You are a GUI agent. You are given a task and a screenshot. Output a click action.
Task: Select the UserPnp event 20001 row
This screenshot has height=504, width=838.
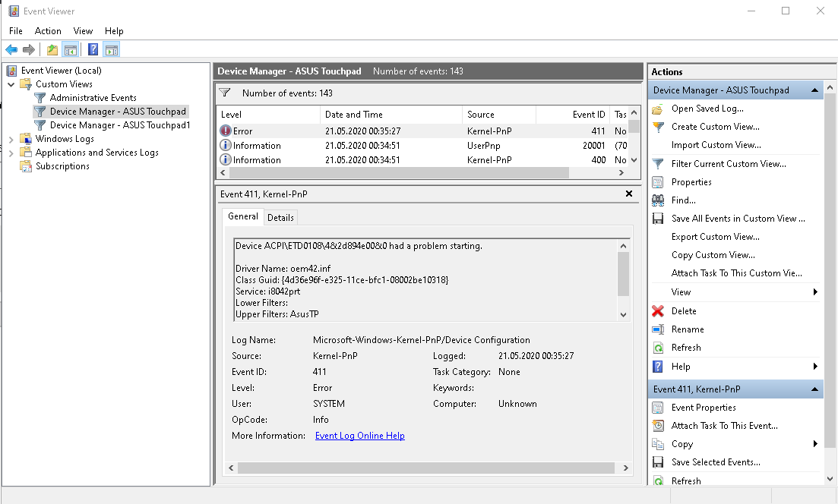click(422, 145)
